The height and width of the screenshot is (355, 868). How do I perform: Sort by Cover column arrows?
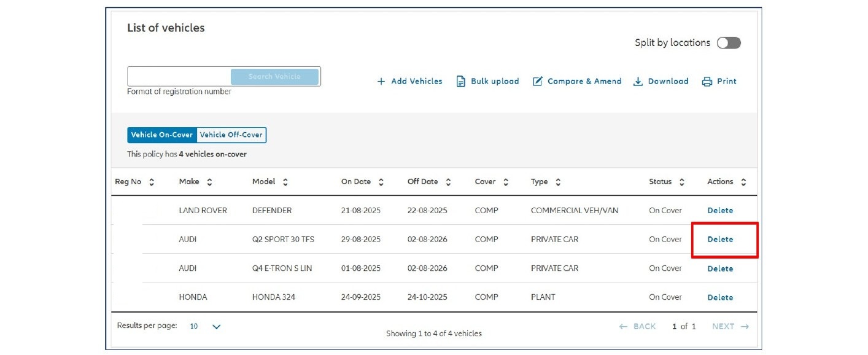pos(506,182)
